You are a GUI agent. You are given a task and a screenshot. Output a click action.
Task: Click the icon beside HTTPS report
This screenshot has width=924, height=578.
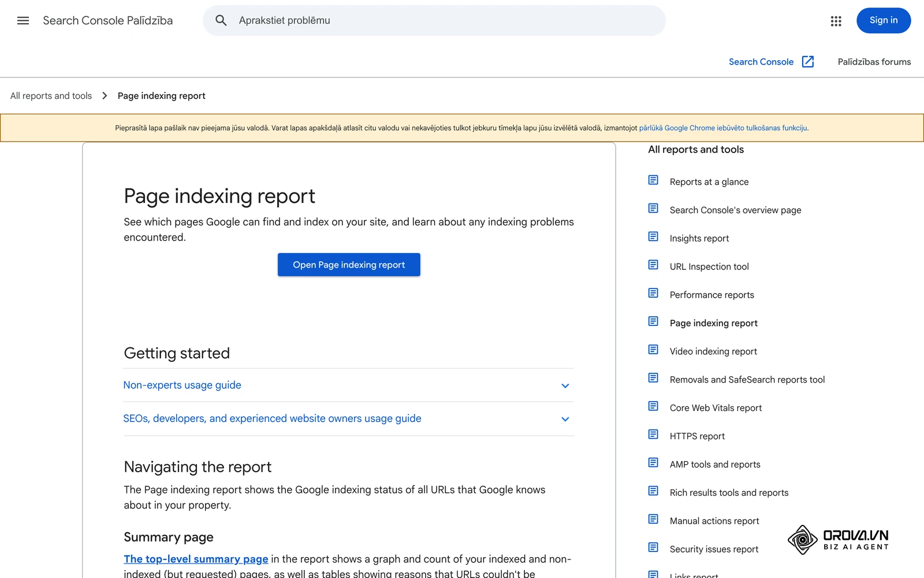[x=653, y=435]
